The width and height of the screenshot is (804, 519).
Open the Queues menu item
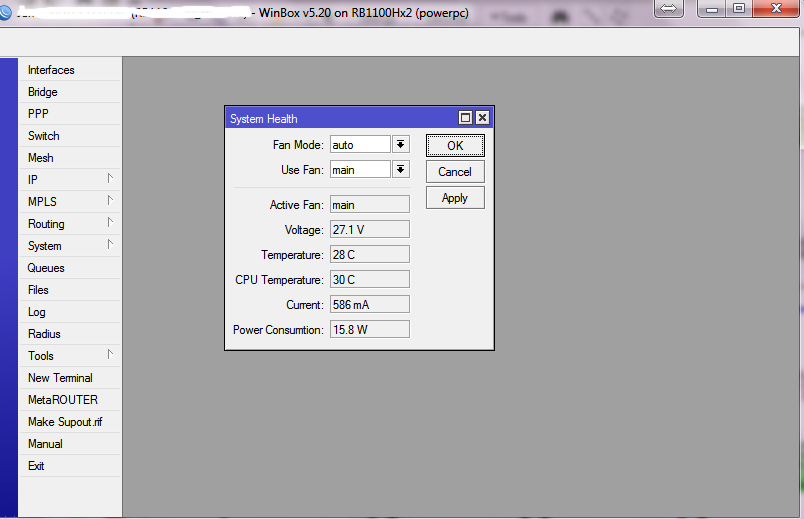70,268
